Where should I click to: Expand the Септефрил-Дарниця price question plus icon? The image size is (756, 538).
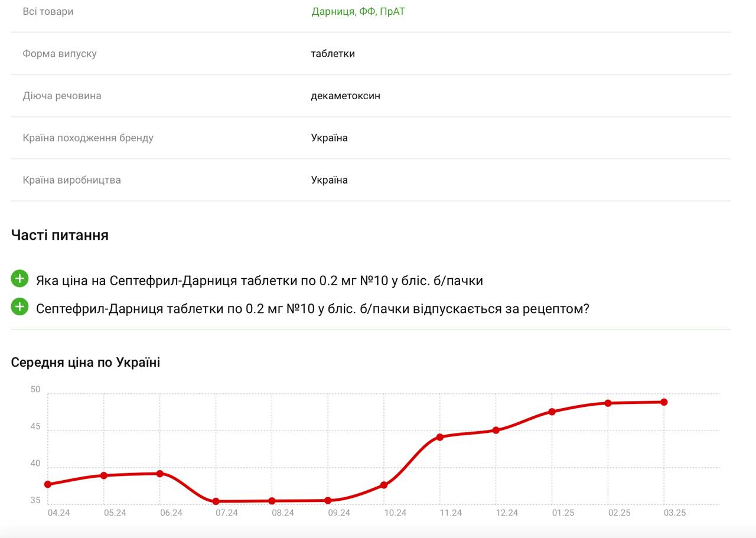(19, 279)
